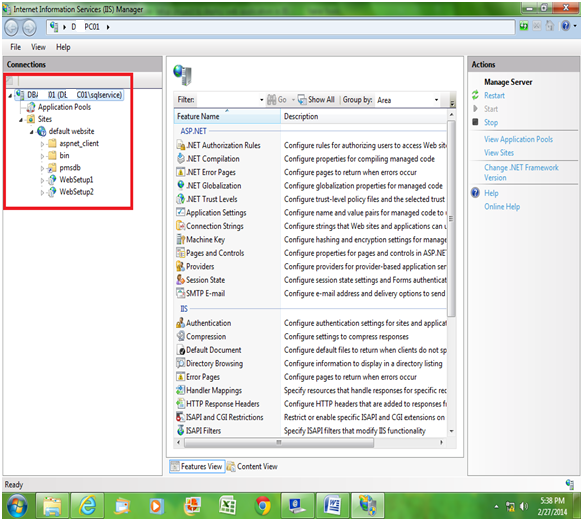Expand the WebSetup1 application node
583x521 pixels.
[x=42, y=180]
